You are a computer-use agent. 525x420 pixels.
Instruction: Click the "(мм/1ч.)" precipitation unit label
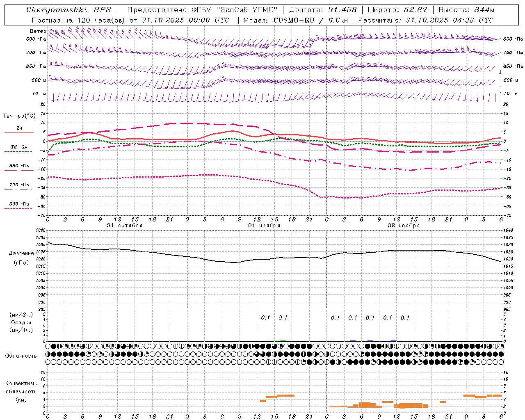[x=21, y=330]
